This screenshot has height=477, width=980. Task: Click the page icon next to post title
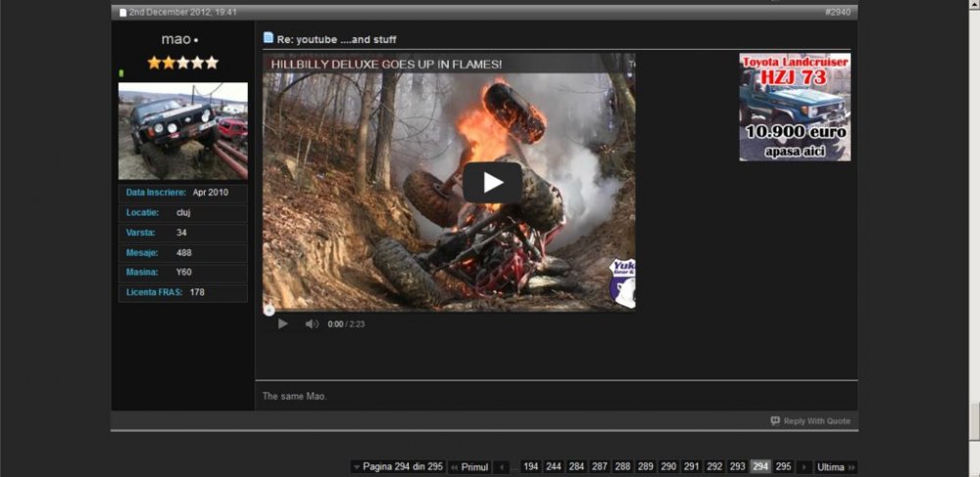(x=269, y=38)
